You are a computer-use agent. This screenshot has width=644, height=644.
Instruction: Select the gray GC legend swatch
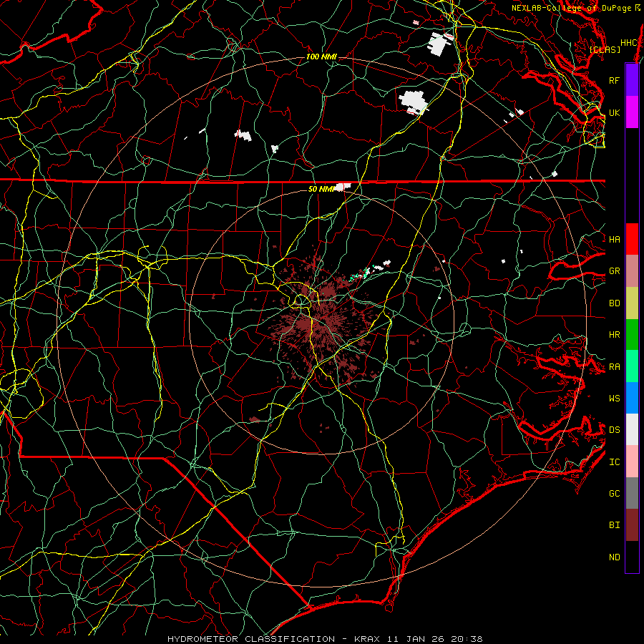[x=632, y=493]
